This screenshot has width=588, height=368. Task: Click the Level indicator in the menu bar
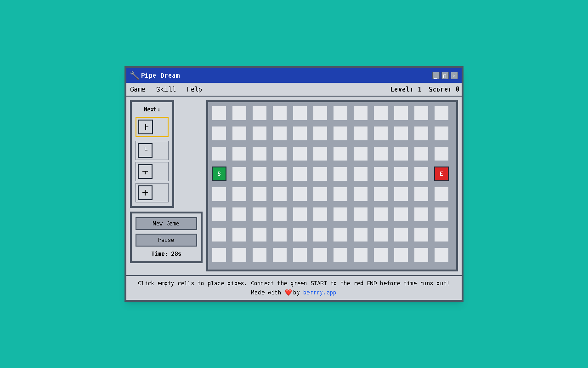click(406, 89)
